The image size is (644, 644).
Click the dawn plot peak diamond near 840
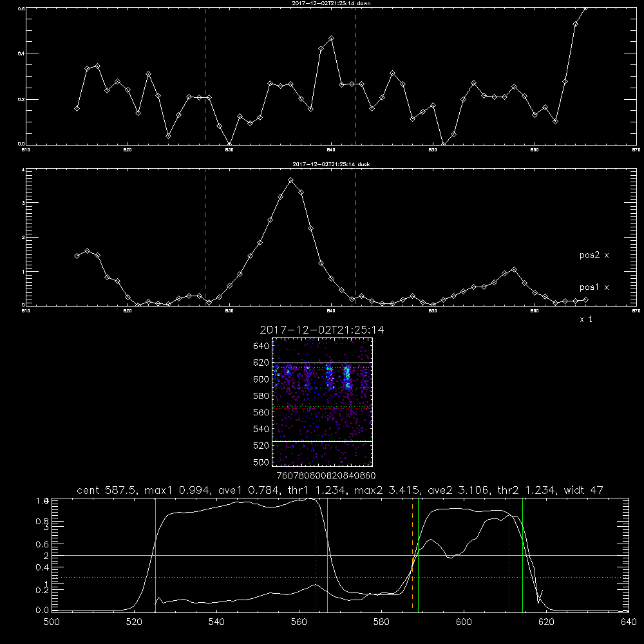(x=332, y=38)
